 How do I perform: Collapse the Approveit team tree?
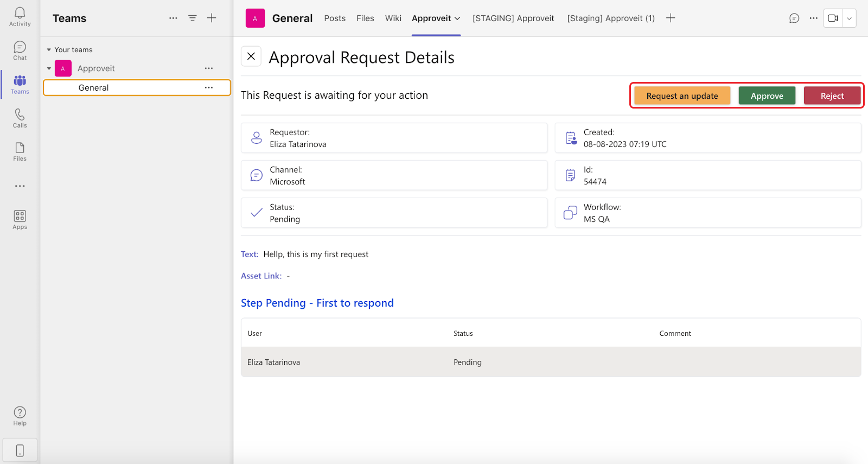pos(49,68)
